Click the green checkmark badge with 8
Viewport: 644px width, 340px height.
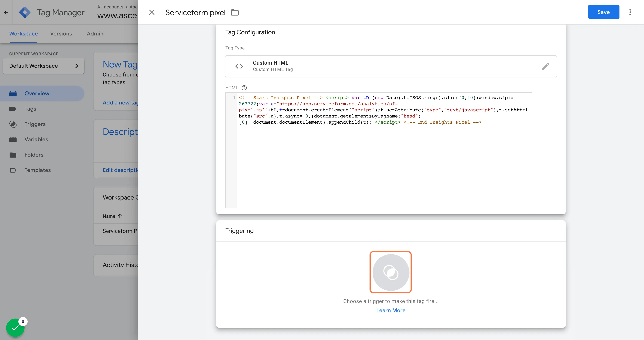(16, 328)
